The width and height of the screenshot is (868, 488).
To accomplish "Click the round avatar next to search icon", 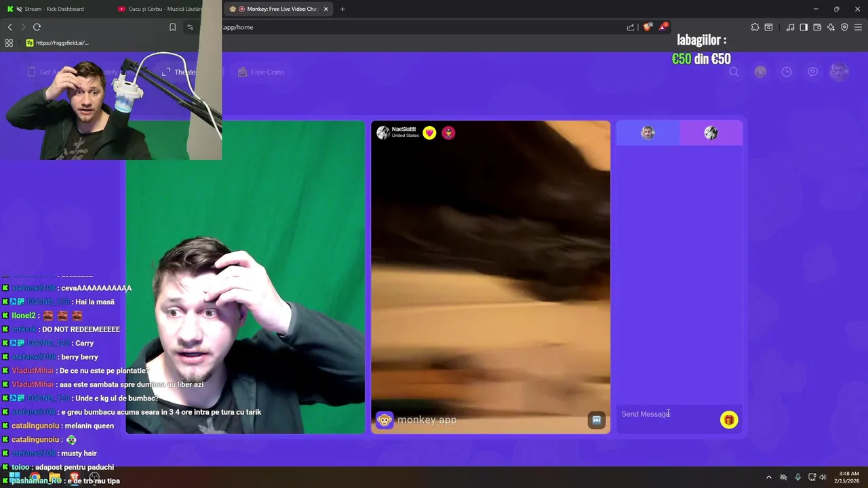I will point(760,72).
